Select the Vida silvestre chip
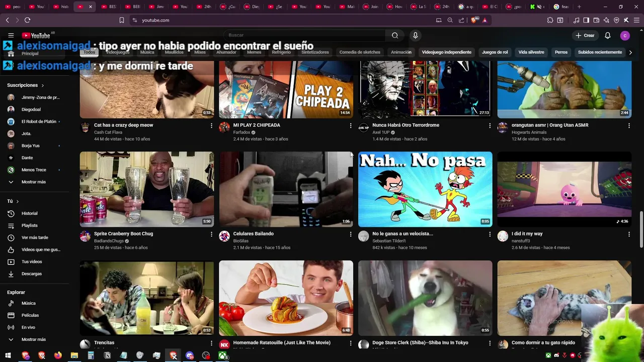This screenshot has width=644, height=362. coord(531,52)
